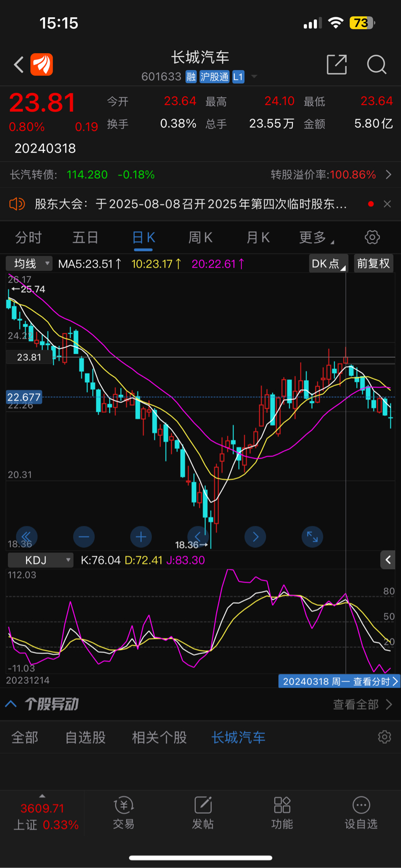This screenshot has height=868, width=401.
Task: Tap the 融 margin trading badge
Action: tap(191, 77)
